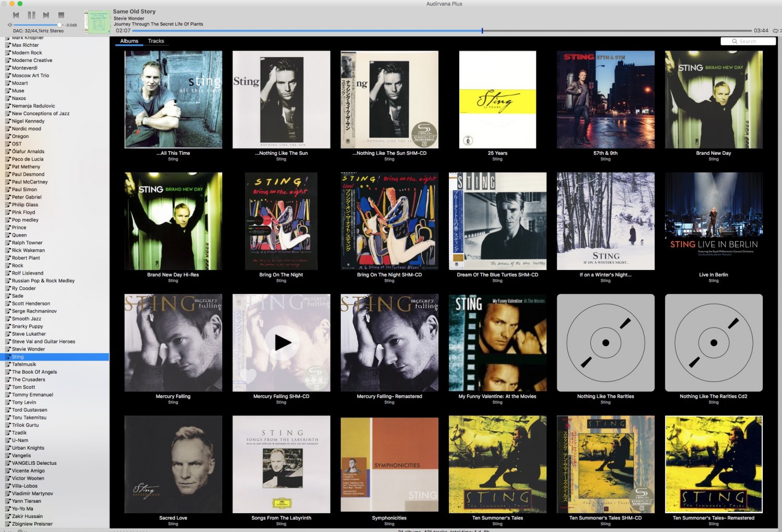The height and width of the screenshot is (532, 782).
Task: Select the Steve Vai and Guitar Heroes playlist
Action: click(55, 341)
